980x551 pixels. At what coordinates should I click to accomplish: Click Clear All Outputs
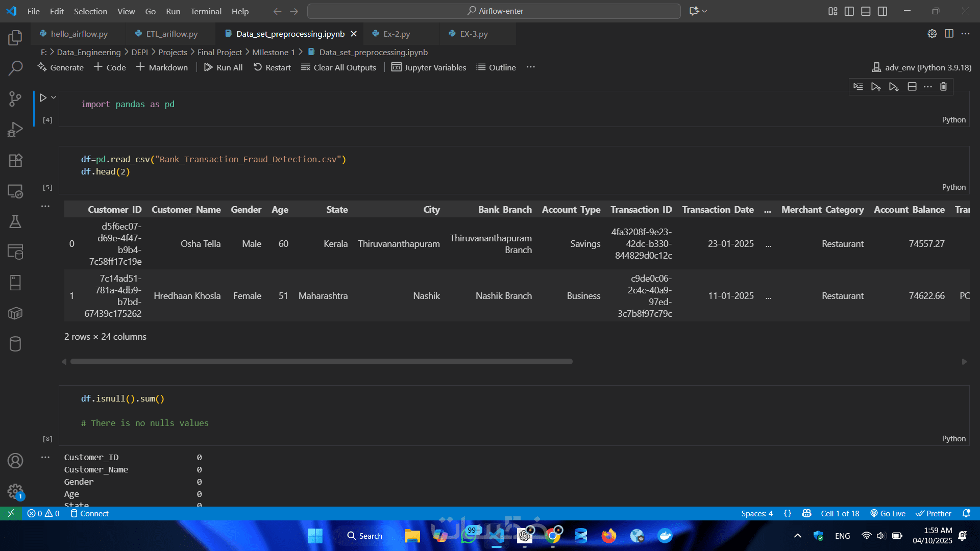tap(338, 67)
